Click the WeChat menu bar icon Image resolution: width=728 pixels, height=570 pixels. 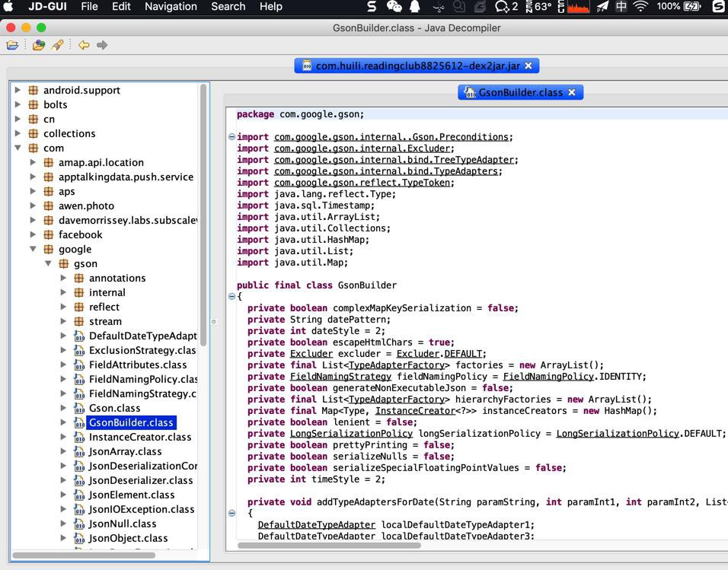pos(394,7)
